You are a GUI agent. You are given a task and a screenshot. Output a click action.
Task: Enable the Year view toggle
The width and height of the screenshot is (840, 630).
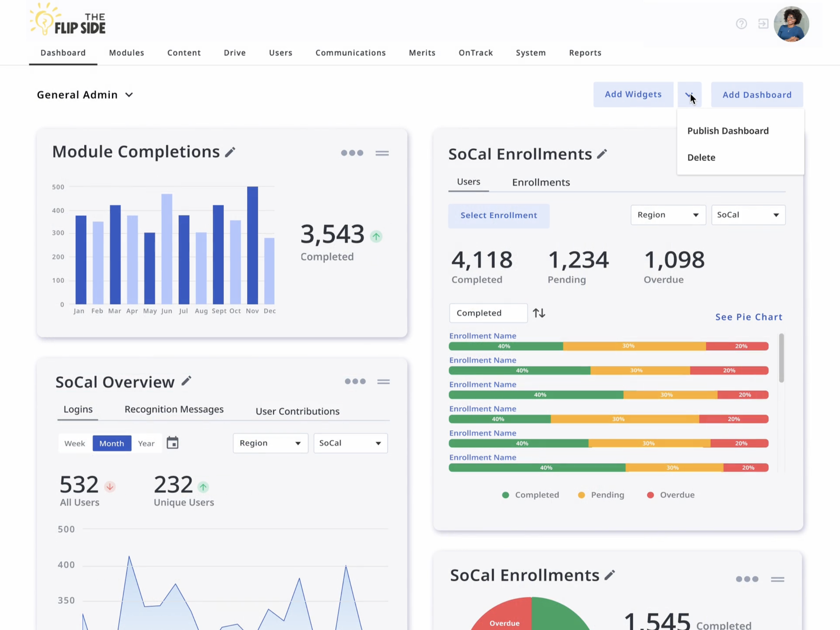point(146,443)
